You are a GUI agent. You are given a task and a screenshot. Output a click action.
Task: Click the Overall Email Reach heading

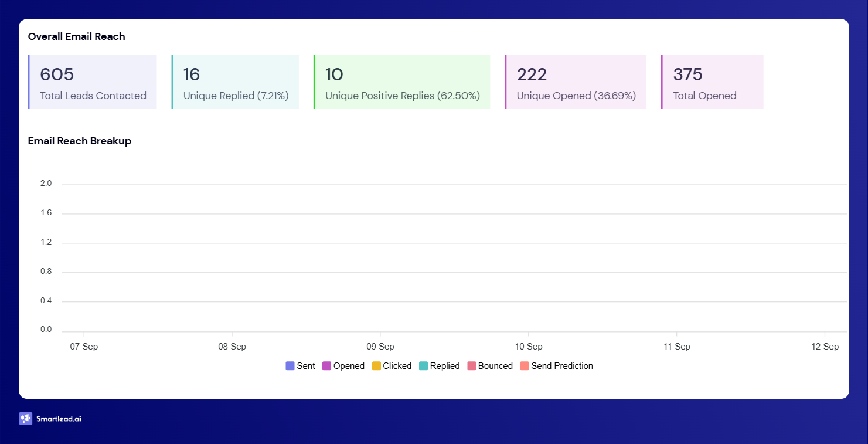[77, 36]
